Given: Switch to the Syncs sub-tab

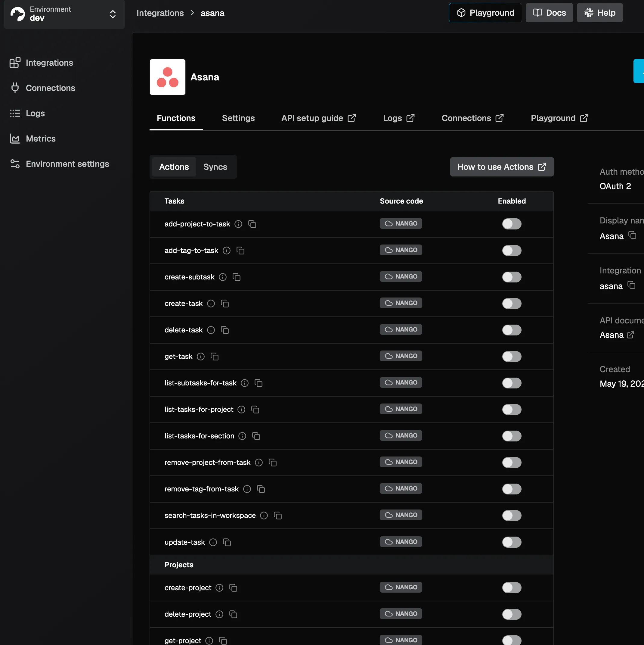Looking at the screenshot, I should (x=215, y=167).
